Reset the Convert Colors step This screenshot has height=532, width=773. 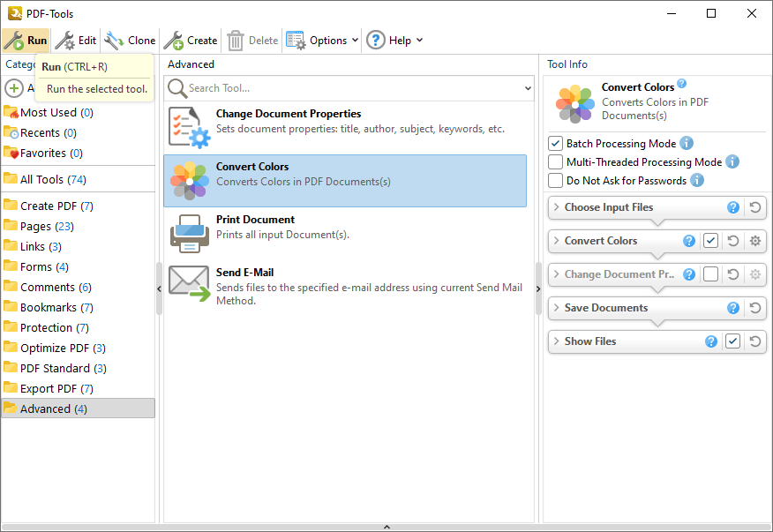(x=733, y=241)
